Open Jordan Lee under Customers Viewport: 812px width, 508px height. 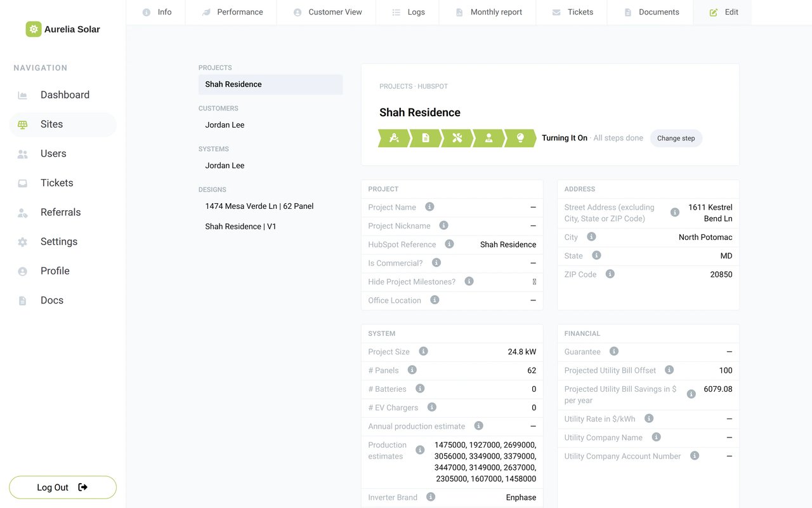pyautogui.click(x=270, y=125)
